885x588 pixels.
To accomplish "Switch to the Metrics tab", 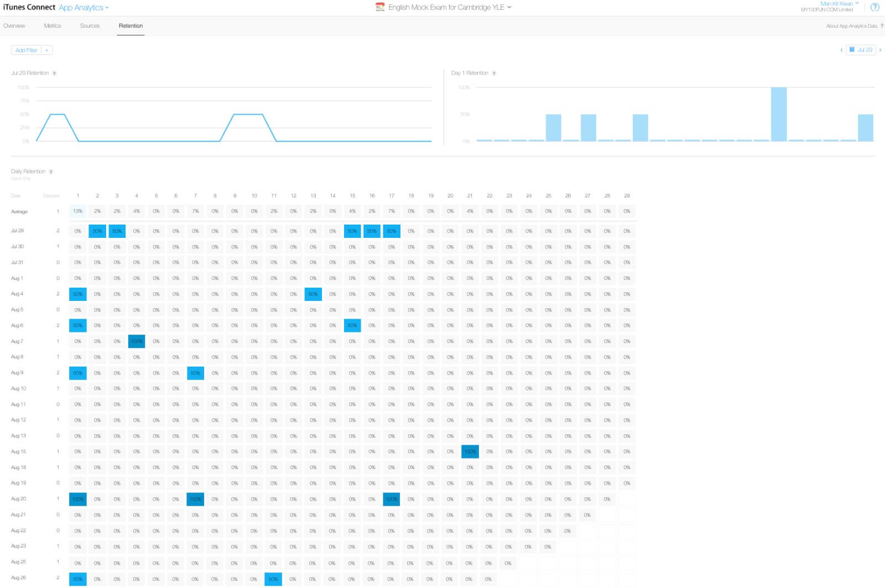I will tap(53, 26).
